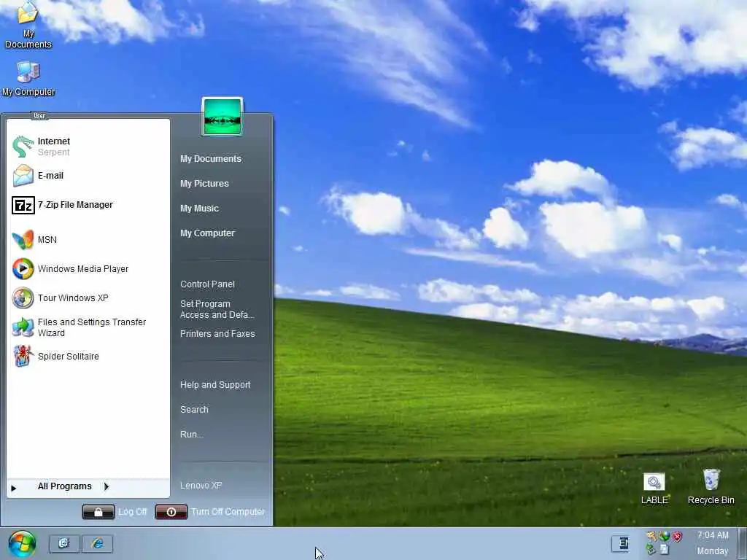
Task: Click Lenovo XP entry in Start menu
Action: (201, 486)
